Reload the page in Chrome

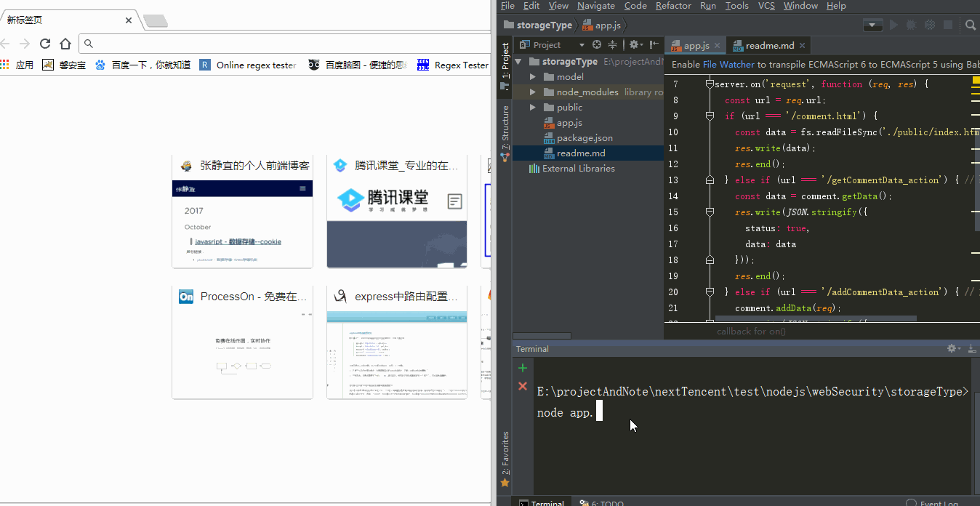[45, 44]
